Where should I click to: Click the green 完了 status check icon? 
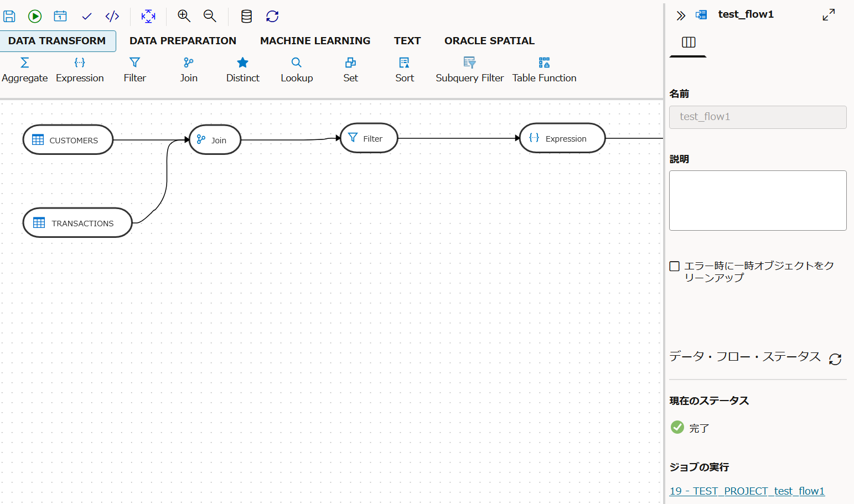(x=677, y=427)
